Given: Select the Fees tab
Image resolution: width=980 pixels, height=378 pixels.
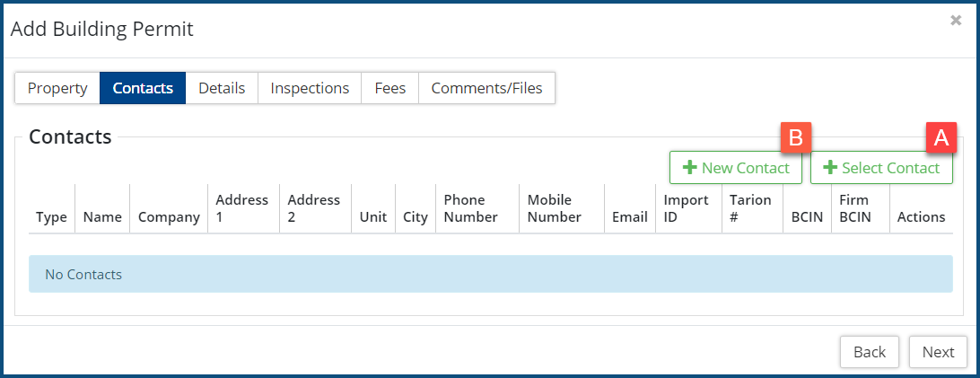Looking at the screenshot, I should coord(390,88).
